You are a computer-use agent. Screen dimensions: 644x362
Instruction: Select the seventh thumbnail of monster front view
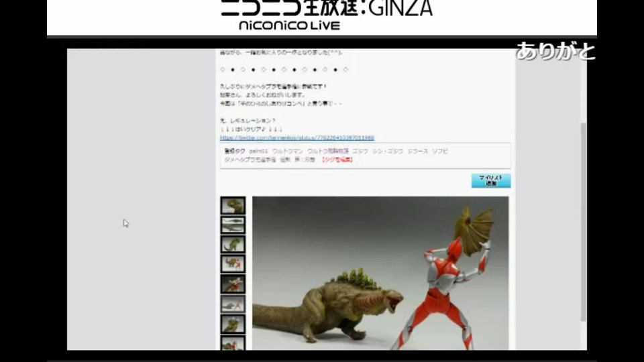pos(233,324)
